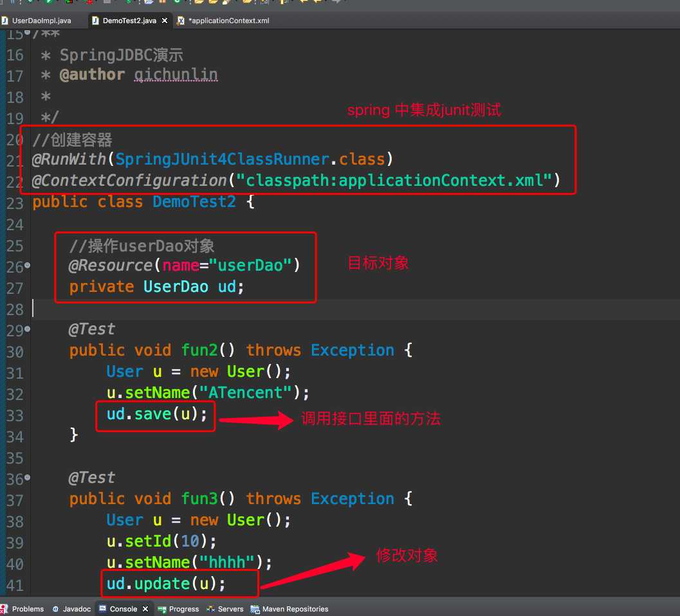Viewport: 680px width, 616px height.
Task: Click the save method call on line 33
Action: 152,414
